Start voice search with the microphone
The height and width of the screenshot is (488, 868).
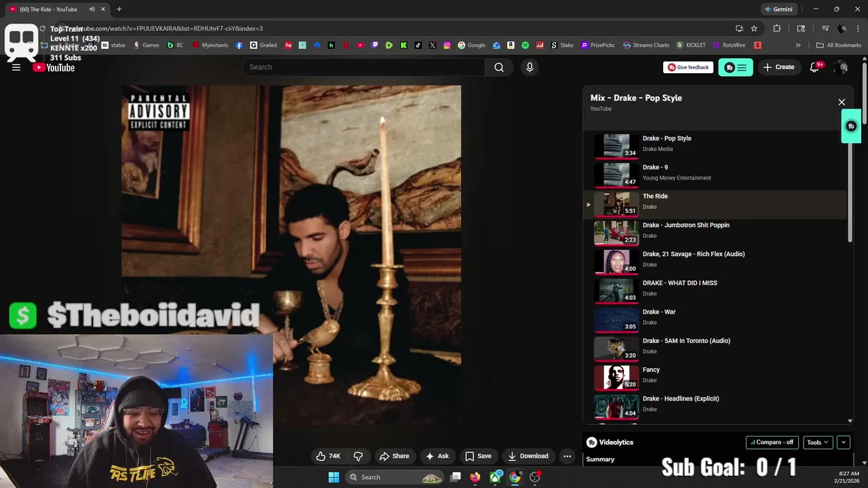click(530, 67)
